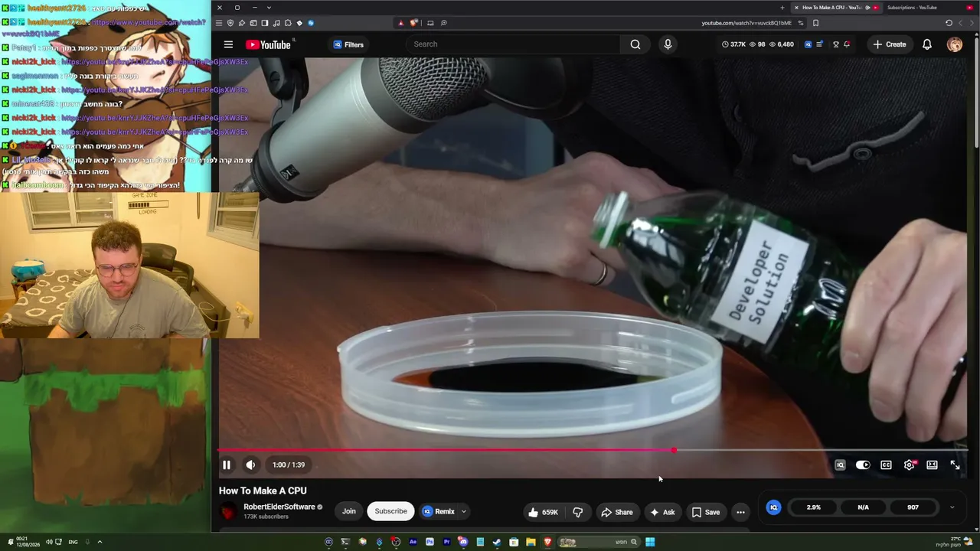Open the YouTube hamburger guide menu
This screenshot has height=551, width=980.
228,44
